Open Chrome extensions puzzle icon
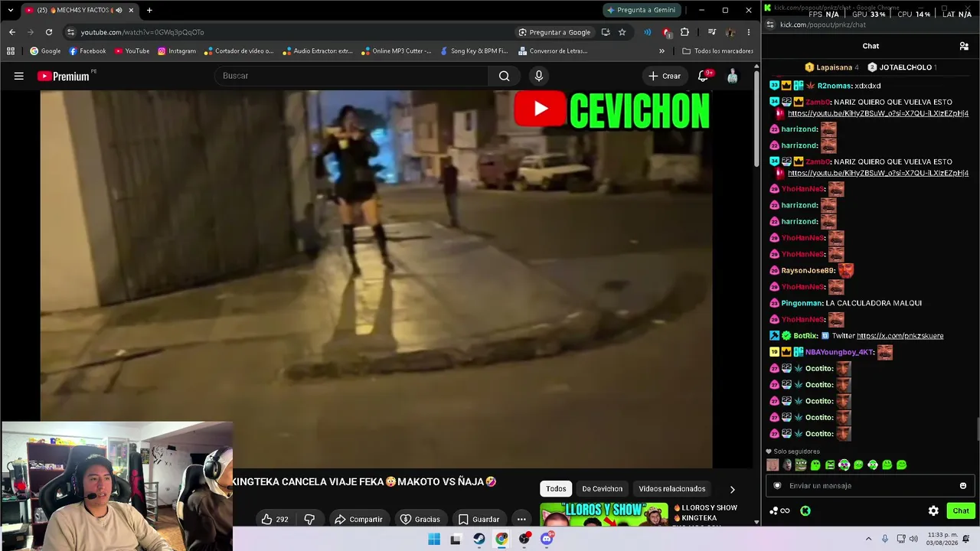The width and height of the screenshot is (980, 551). click(x=684, y=32)
